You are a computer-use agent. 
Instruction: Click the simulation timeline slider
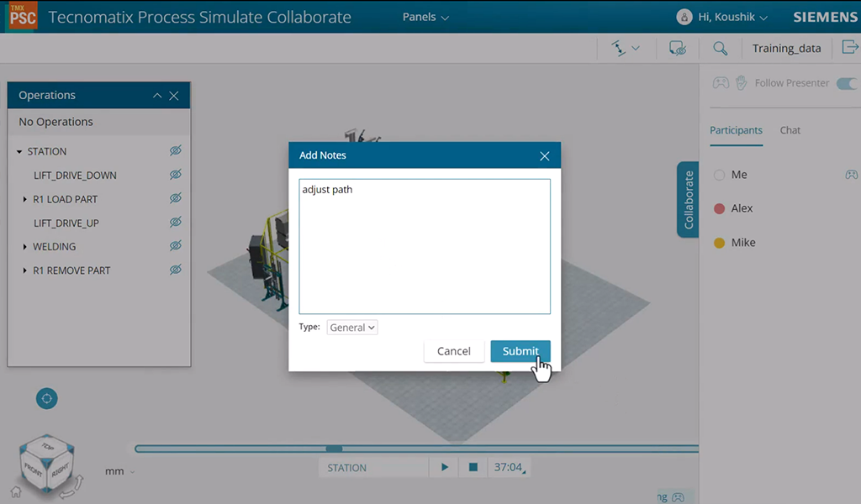tap(334, 449)
